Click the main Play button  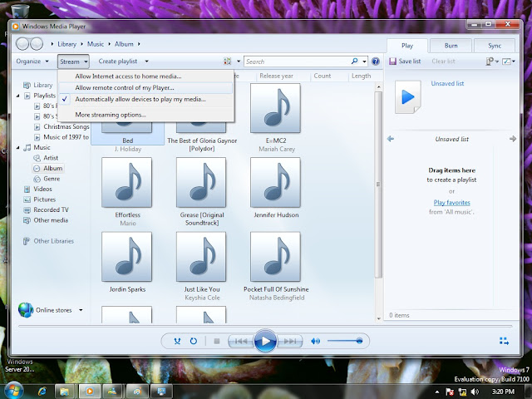pos(265,341)
